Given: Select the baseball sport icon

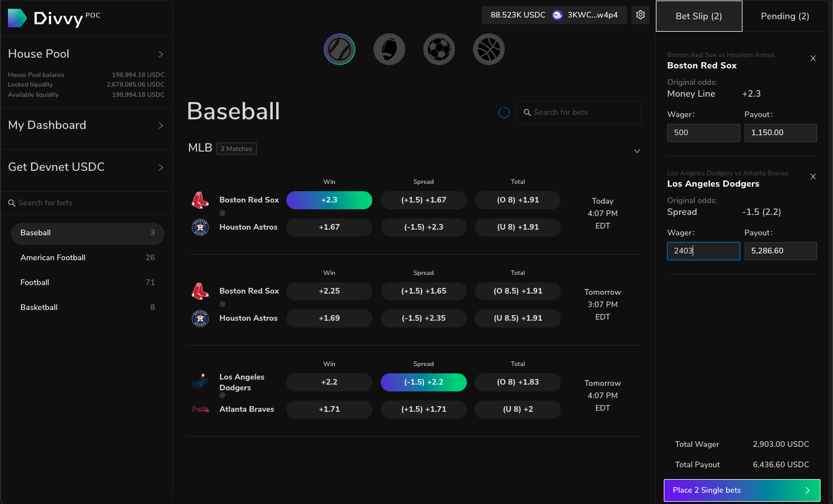Looking at the screenshot, I should point(340,49).
